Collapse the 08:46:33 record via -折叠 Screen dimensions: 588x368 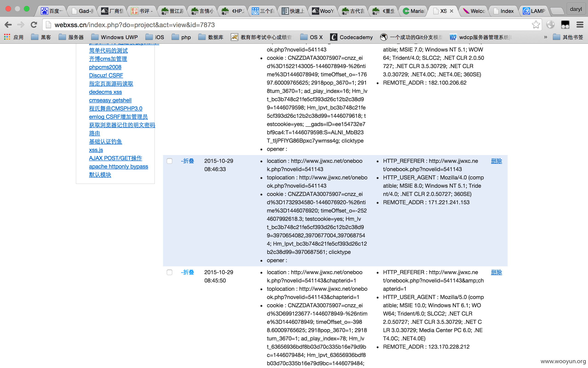tap(188, 161)
